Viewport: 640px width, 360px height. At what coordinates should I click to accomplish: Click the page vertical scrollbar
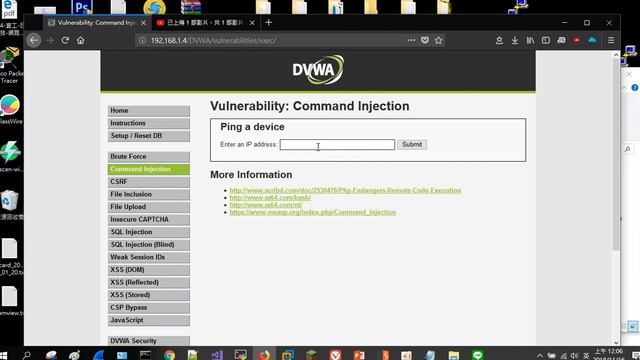tap(616, 155)
